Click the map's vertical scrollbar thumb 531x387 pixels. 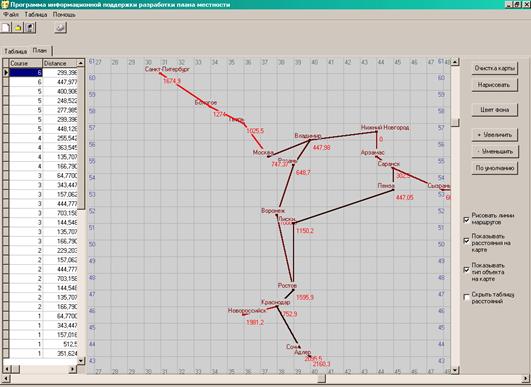pyautogui.click(x=455, y=122)
